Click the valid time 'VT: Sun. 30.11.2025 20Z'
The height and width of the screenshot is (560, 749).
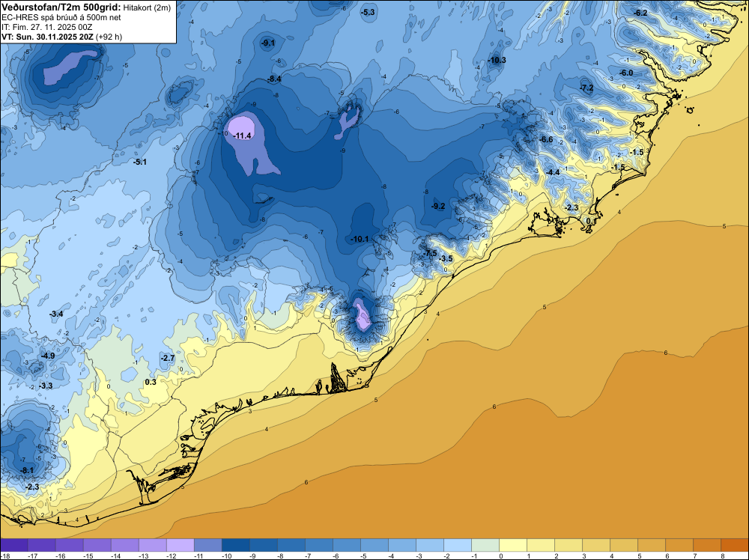point(48,37)
